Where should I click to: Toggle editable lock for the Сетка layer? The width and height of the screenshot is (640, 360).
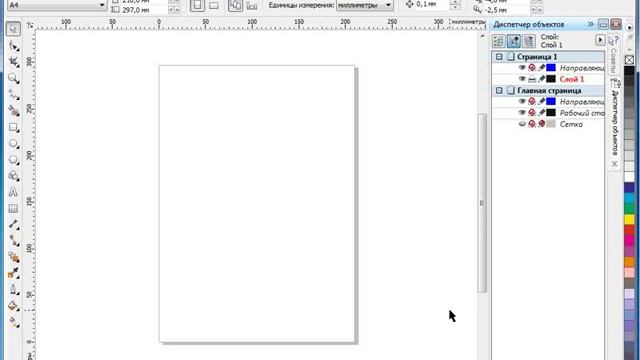(542, 124)
